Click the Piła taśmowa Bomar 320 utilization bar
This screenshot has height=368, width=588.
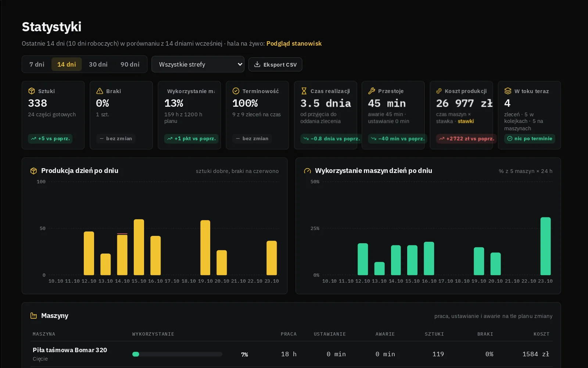click(177, 354)
